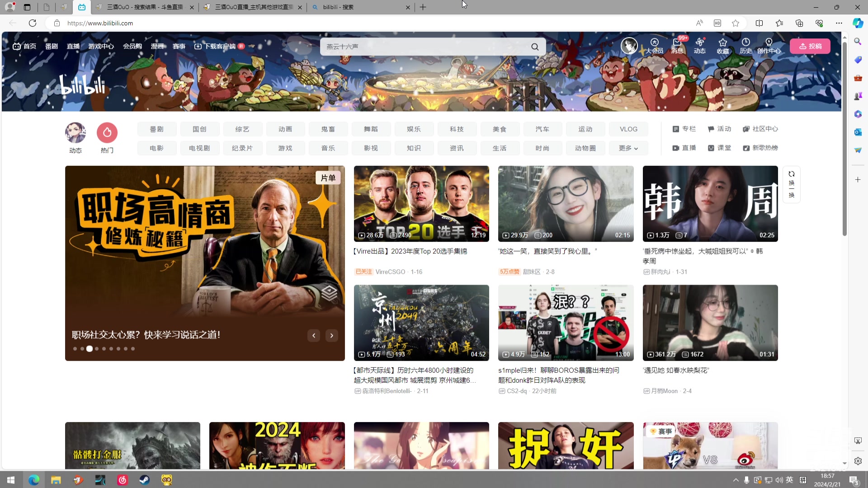868x488 pixels.
Task: Open the Steam icon in the taskbar
Action: (x=144, y=480)
